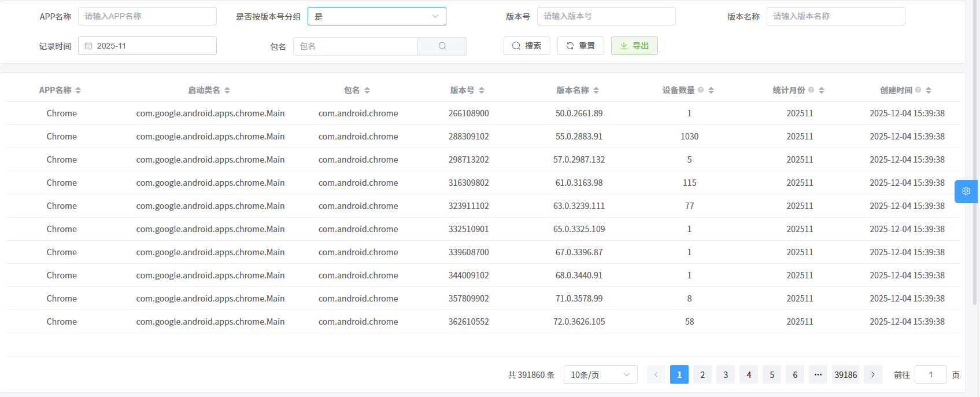Click the sort arrows beside 统计月份 header
980x397 pixels.
[822, 90]
